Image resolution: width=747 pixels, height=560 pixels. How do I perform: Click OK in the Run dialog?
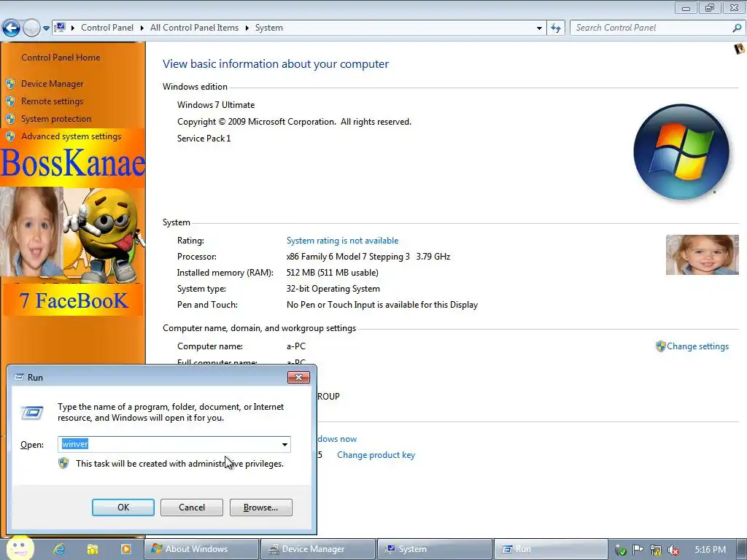coord(123,507)
